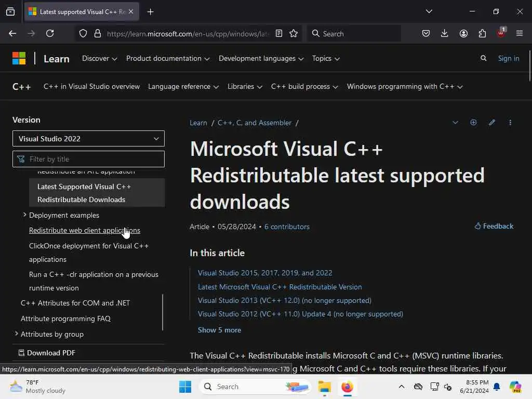Jump to Visual Studio 2012 Update 4 section
The height and width of the screenshot is (399, 532).
[301, 314]
